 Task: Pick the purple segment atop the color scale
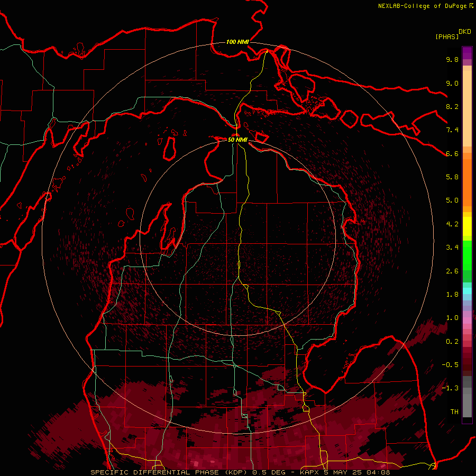(x=467, y=53)
